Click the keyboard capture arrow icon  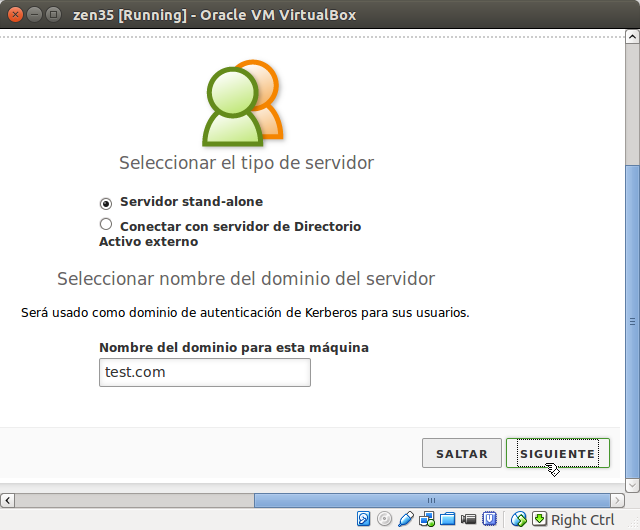[x=539, y=519]
